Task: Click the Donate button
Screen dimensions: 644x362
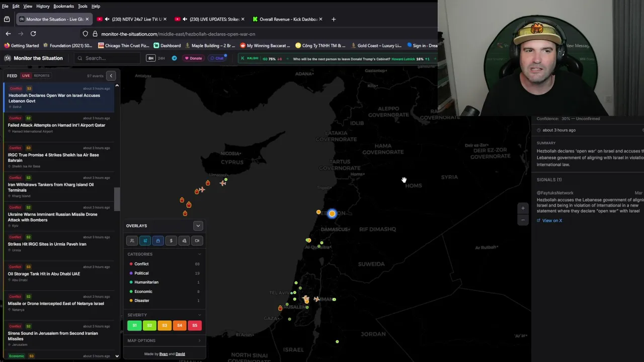Action: 193,58
